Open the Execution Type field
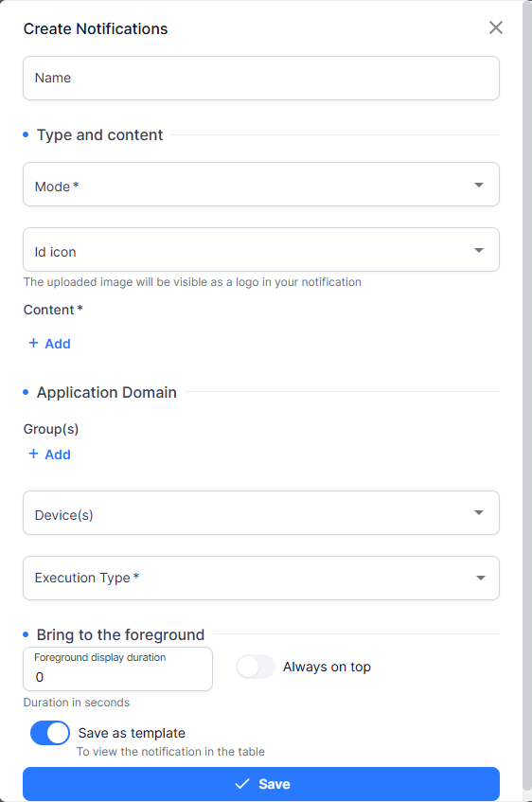The height and width of the screenshot is (802, 532). pos(261,578)
